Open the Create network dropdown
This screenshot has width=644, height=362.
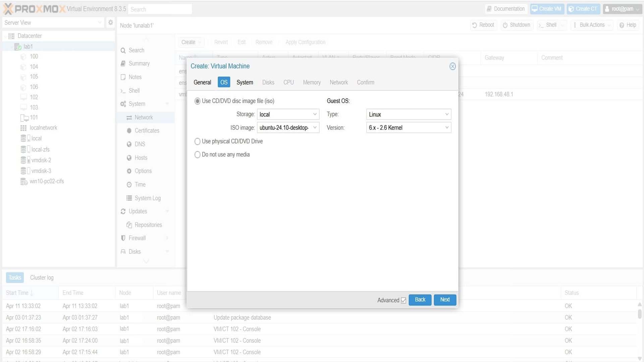[x=191, y=42]
